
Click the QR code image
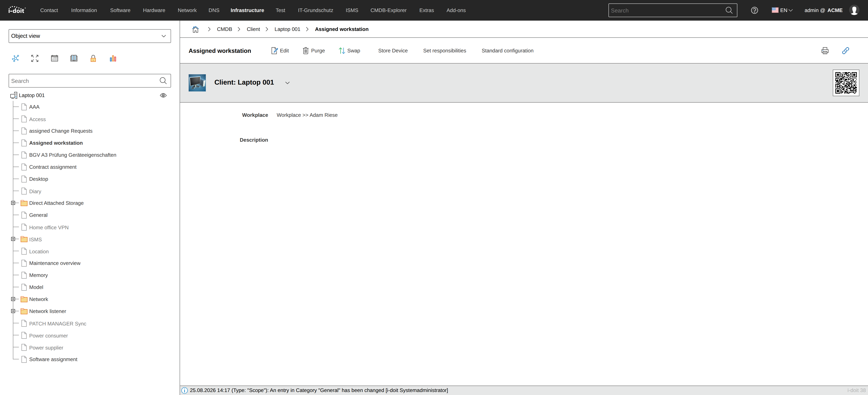pyautogui.click(x=846, y=83)
